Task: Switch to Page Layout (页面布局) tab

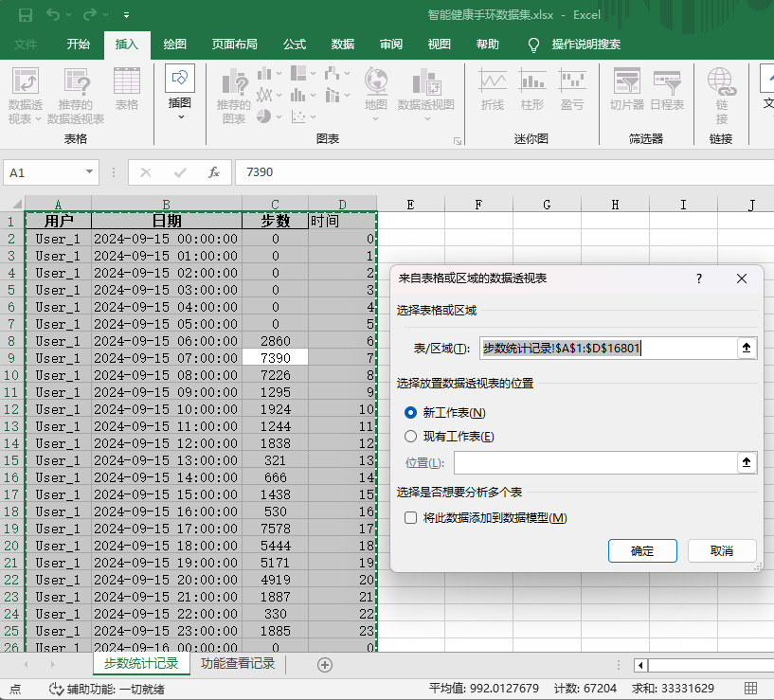Action: (x=234, y=45)
